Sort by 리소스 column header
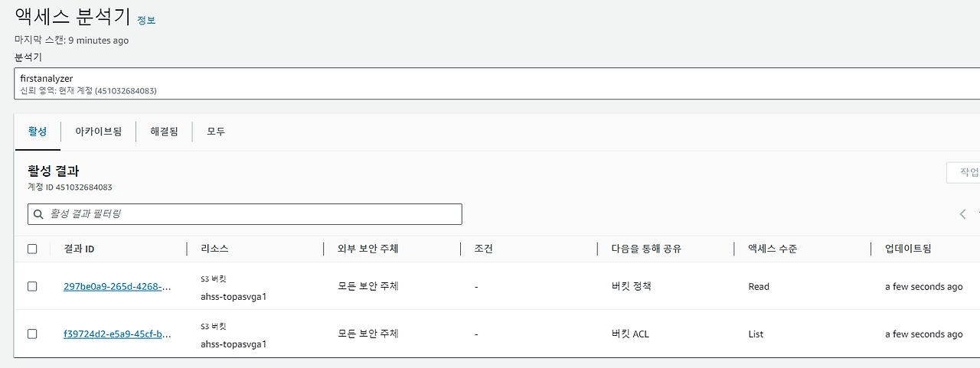980x368 pixels. 214,249
